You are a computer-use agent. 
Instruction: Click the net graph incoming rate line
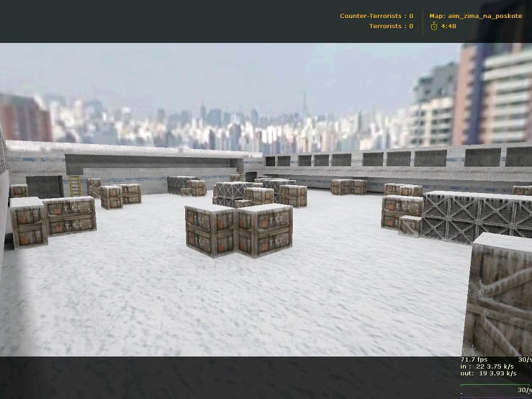[x=487, y=366]
